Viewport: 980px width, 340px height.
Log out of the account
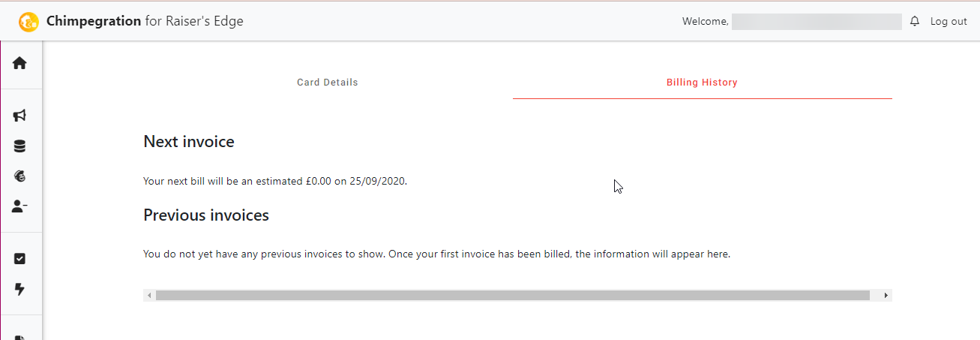tap(949, 22)
